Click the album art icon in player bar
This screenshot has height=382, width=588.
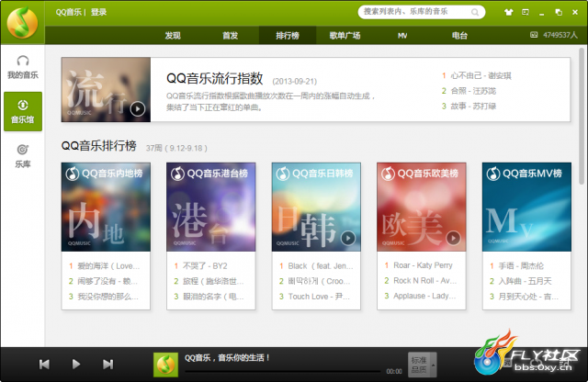pyautogui.click(x=165, y=365)
